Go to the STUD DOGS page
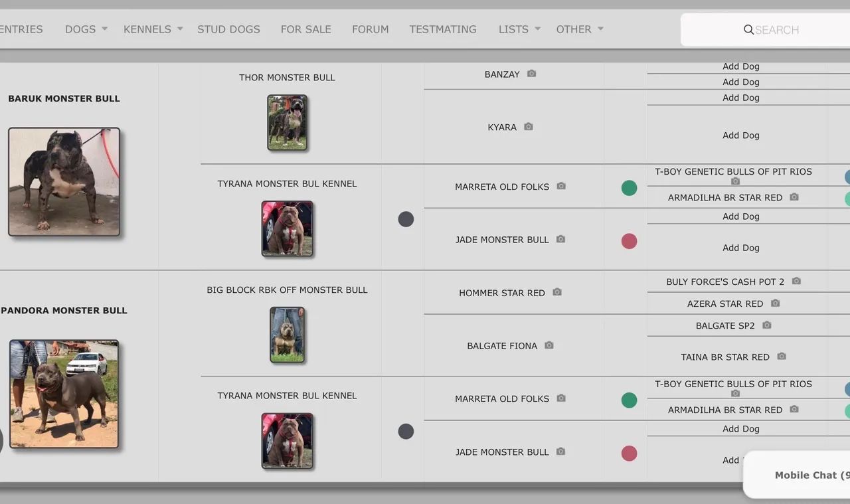 [228, 29]
